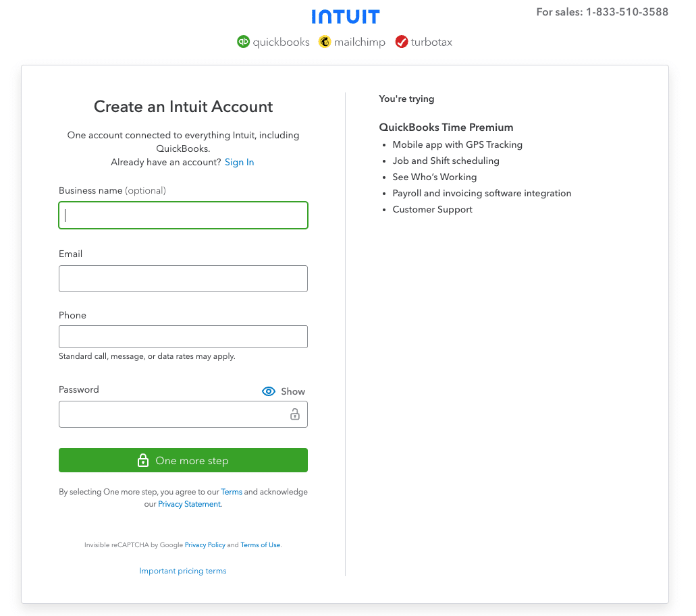The width and height of the screenshot is (696, 616).
Task: Click the padlock icon in Password field
Action: click(x=295, y=414)
